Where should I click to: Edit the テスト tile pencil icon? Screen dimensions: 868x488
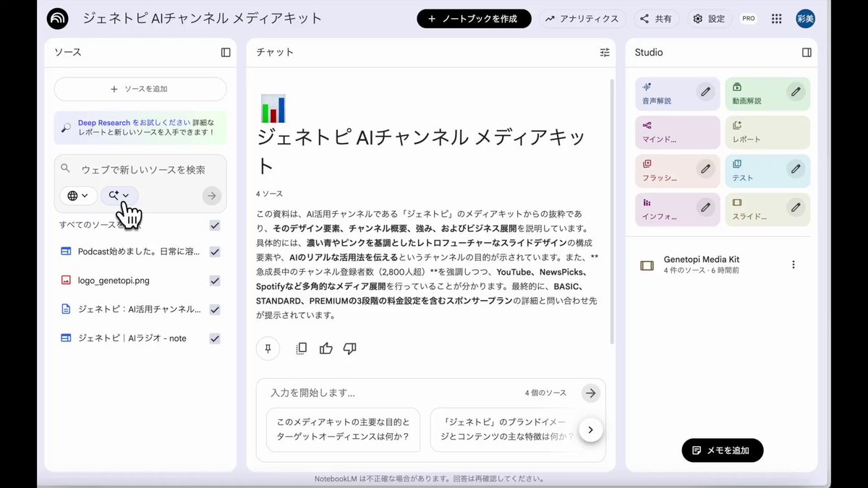(796, 168)
